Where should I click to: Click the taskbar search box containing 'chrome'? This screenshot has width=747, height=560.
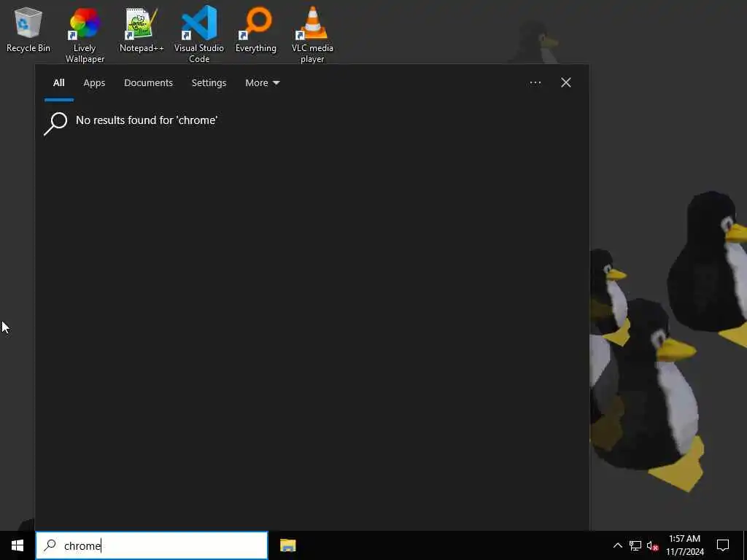click(x=152, y=545)
